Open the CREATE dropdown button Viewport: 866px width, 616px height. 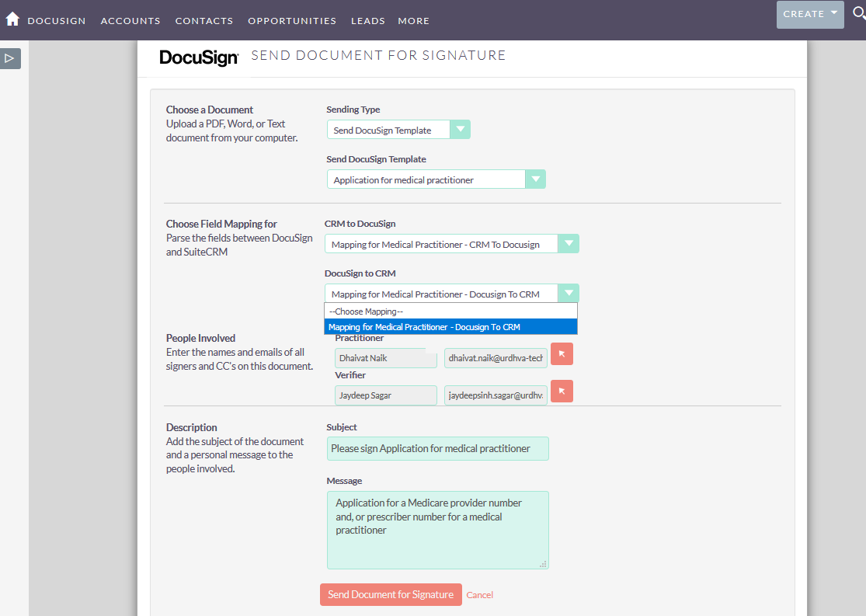point(809,14)
